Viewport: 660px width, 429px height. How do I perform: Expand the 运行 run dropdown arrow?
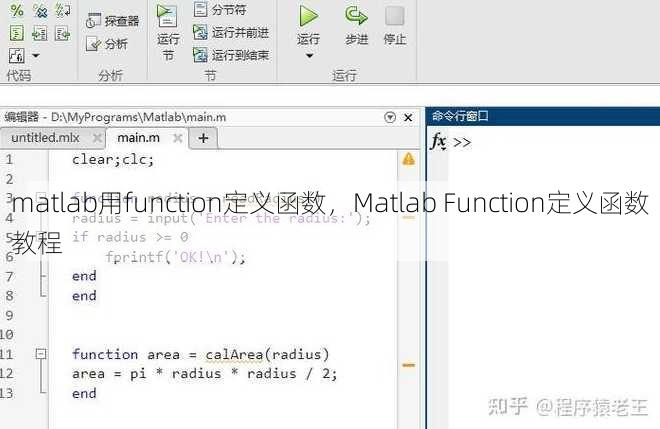(309, 56)
